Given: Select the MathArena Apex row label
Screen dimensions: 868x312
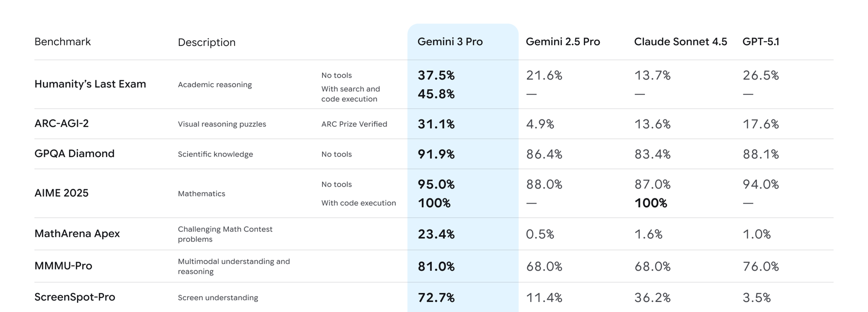Looking at the screenshot, I should coord(77,233).
